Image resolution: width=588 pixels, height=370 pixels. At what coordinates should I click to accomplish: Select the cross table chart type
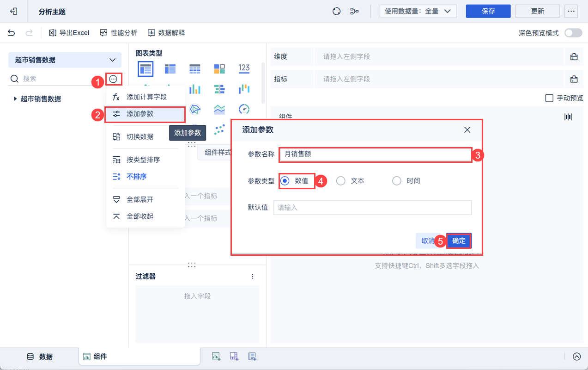[170, 69]
